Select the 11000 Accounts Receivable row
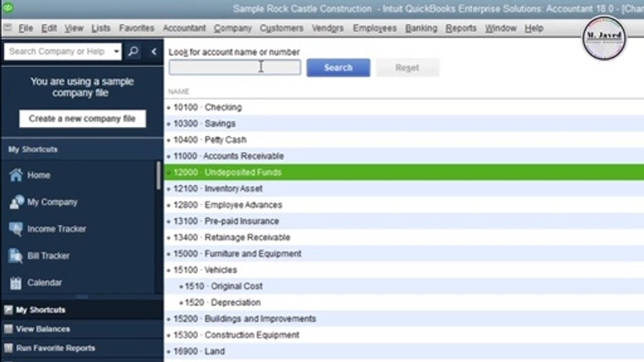 click(x=404, y=156)
